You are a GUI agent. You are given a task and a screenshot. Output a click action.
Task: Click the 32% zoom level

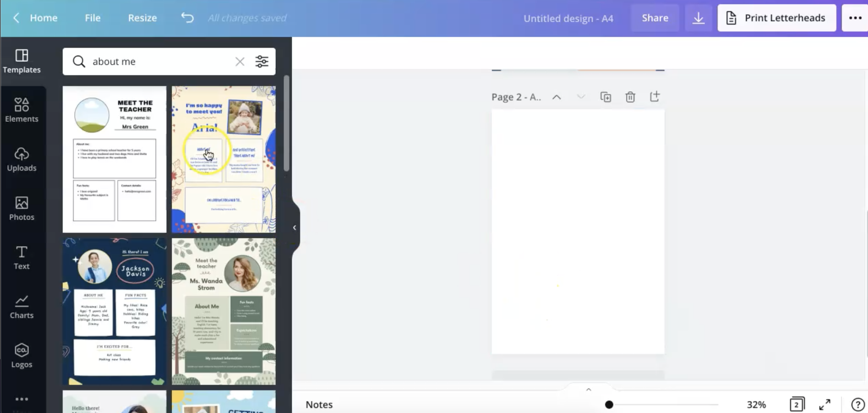[x=756, y=404]
